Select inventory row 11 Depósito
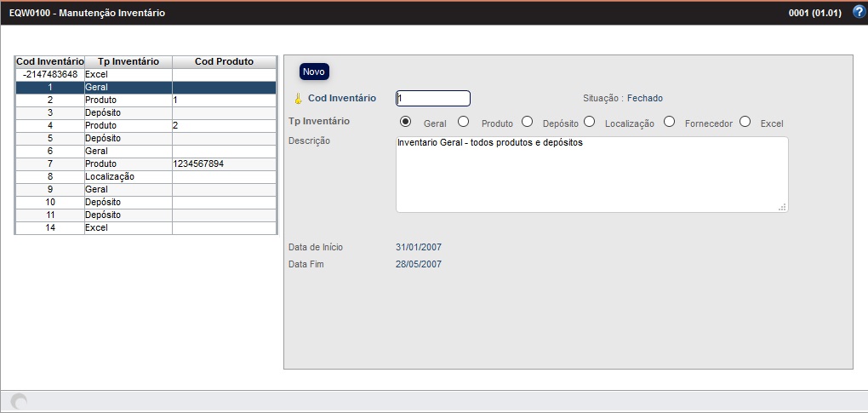The width and height of the screenshot is (868, 413). 146,215
